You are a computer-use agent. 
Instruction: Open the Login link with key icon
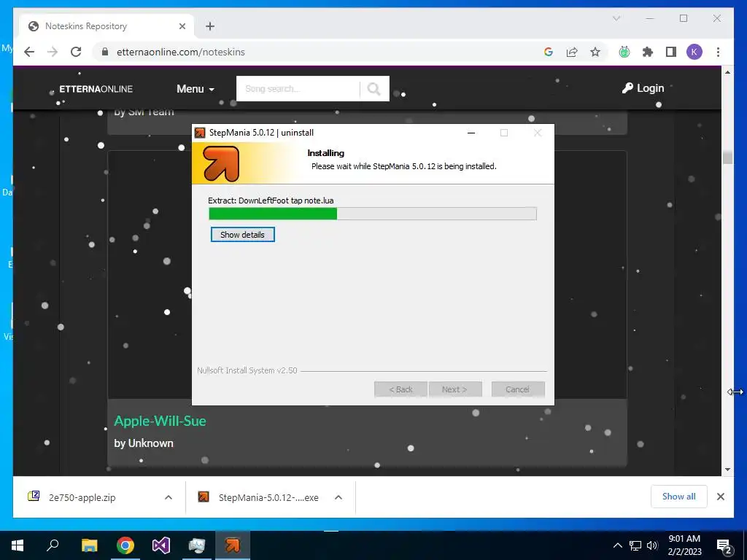[x=643, y=88]
